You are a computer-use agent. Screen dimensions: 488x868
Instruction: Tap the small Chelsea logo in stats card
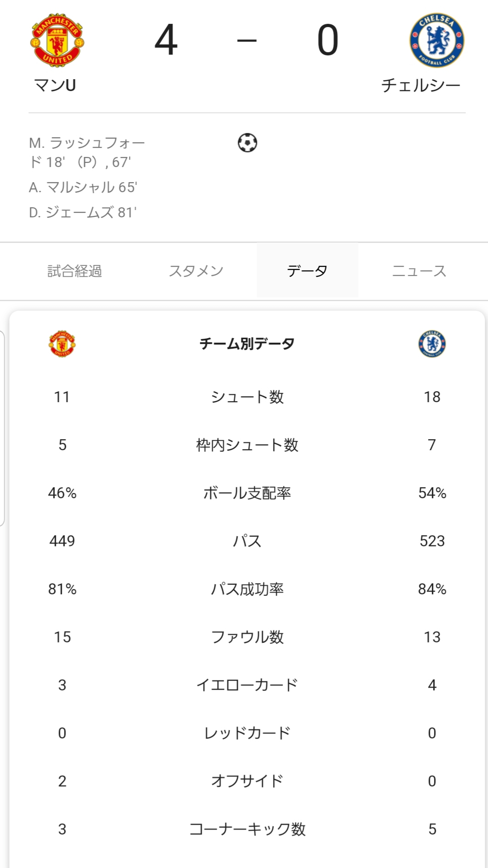tap(432, 344)
